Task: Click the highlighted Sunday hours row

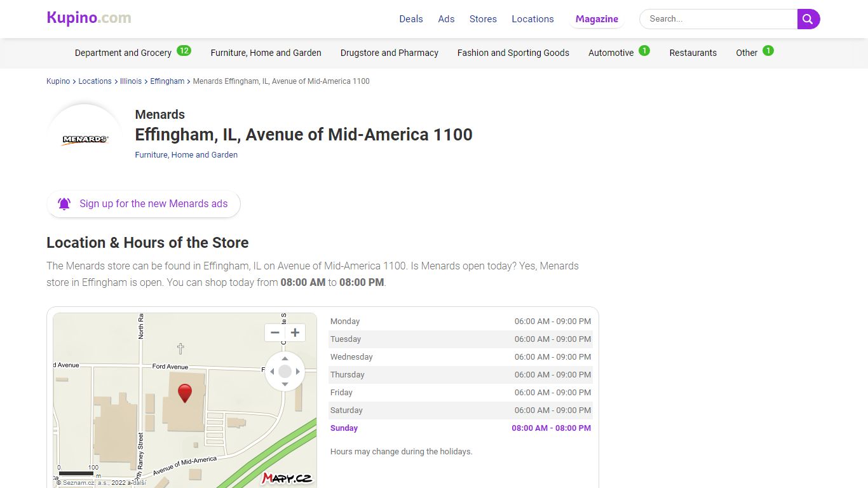Action: (x=461, y=428)
